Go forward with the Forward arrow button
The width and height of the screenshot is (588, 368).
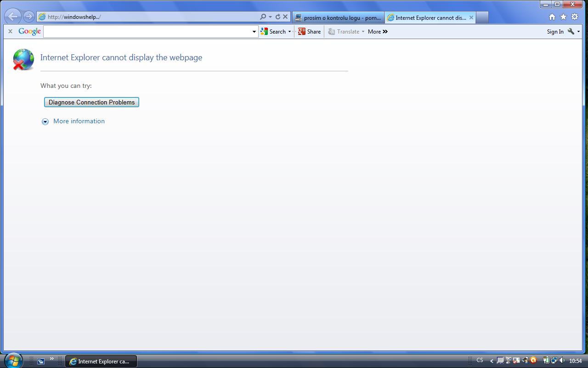[28, 17]
